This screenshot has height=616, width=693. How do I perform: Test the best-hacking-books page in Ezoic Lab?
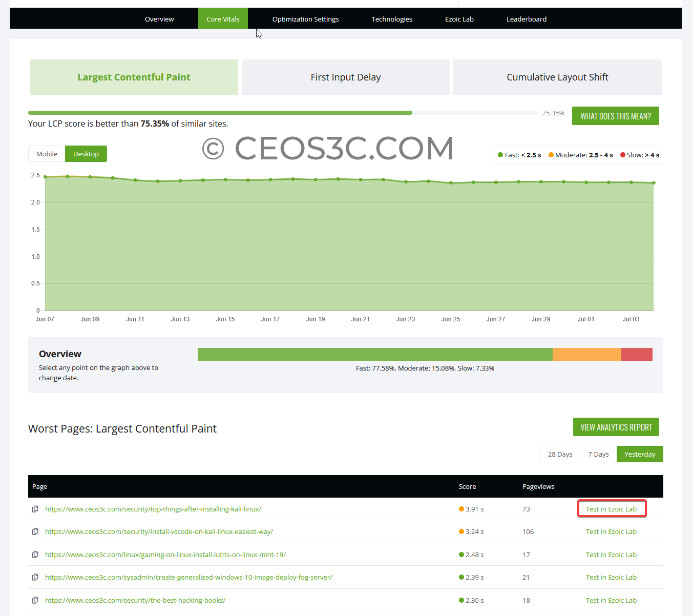(612, 600)
